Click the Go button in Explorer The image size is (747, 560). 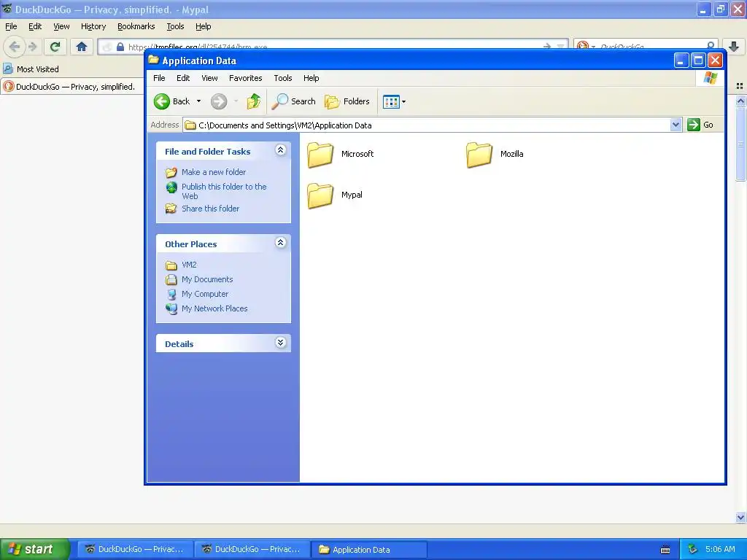(x=700, y=125)
